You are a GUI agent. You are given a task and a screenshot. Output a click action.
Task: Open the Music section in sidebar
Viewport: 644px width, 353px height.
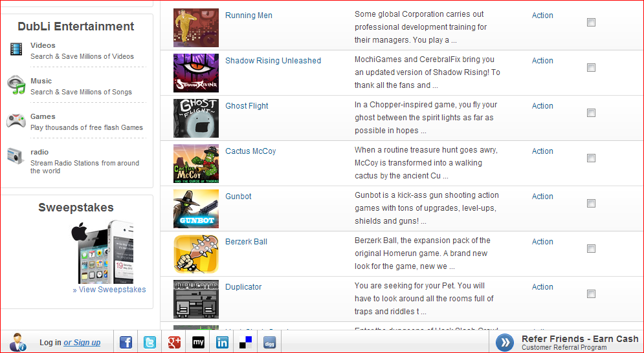pos(41,81)
